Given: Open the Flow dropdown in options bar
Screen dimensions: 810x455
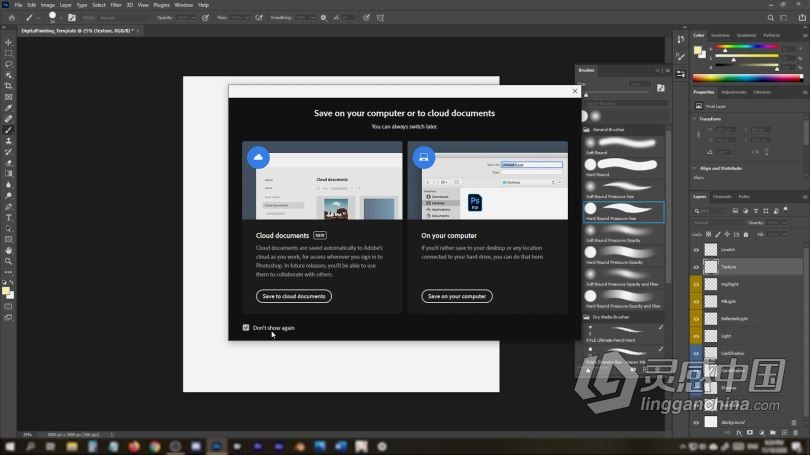Looking at the screenshot, I should [x=247, y=18].
